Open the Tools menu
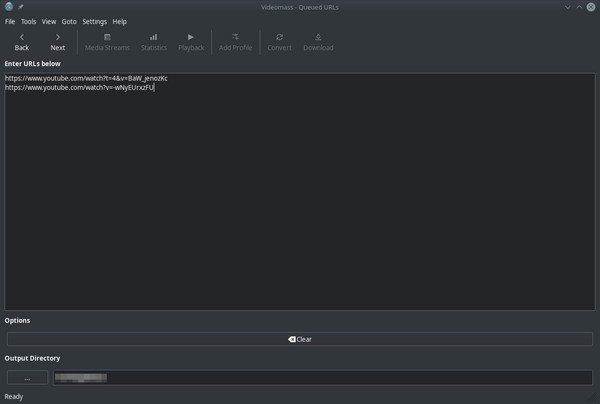 coord(28,21)
